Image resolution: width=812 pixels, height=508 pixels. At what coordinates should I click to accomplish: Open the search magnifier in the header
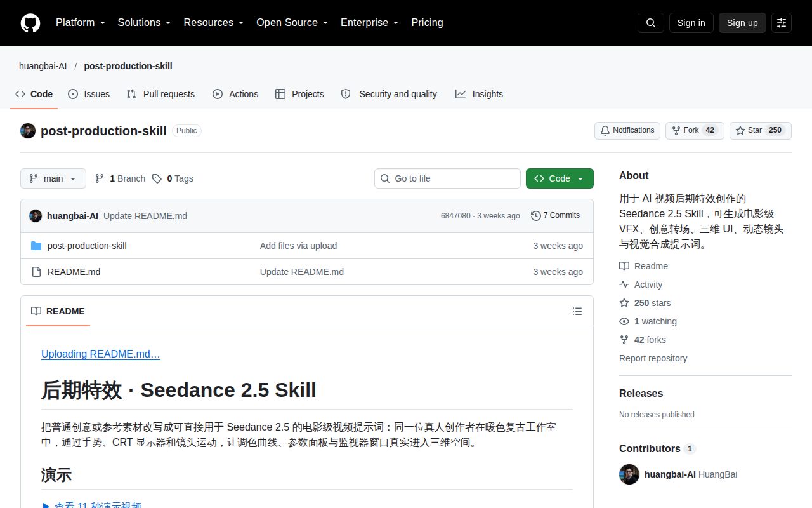coord(651,23)
